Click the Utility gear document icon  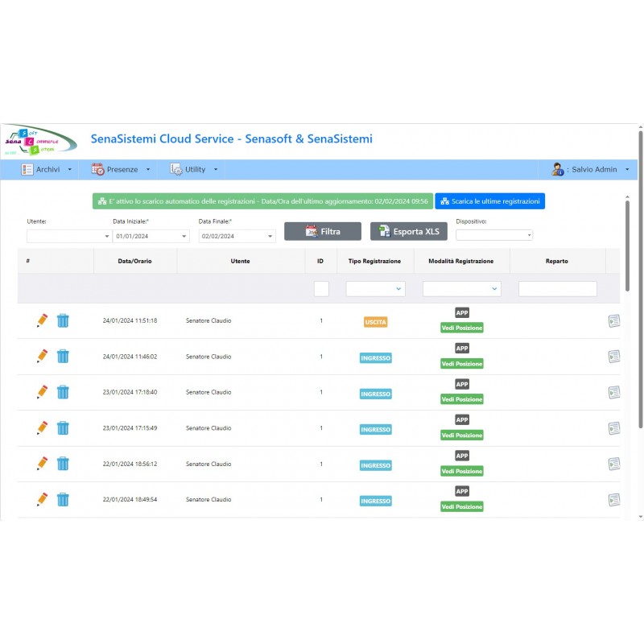[x=176, y=169]
